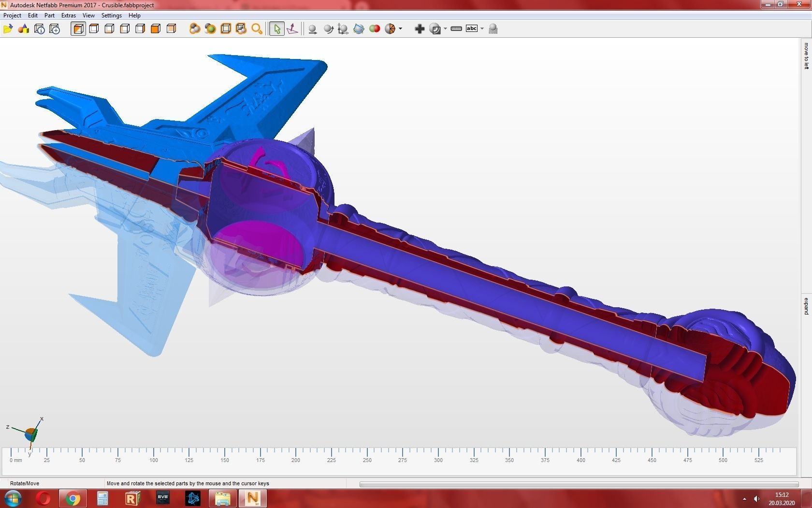Click zoom to selected parts icon (green sphere)
Screen dimensions: 812x508
pos(210,29)
